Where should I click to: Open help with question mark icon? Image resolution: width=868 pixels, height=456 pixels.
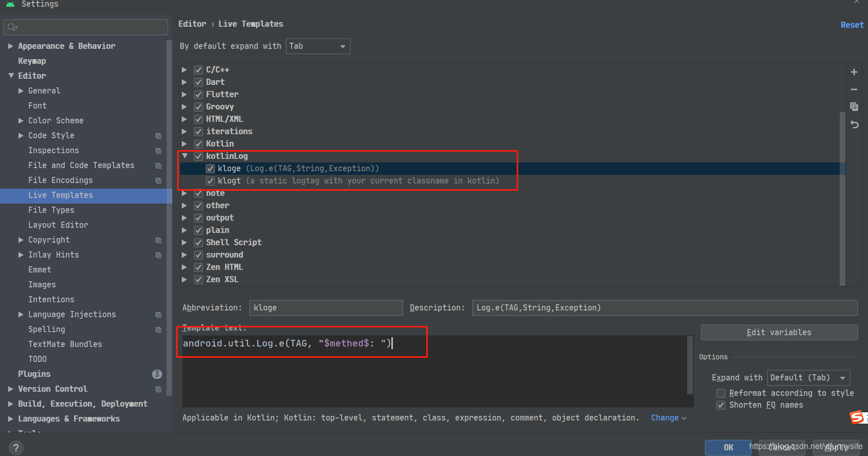16,448
